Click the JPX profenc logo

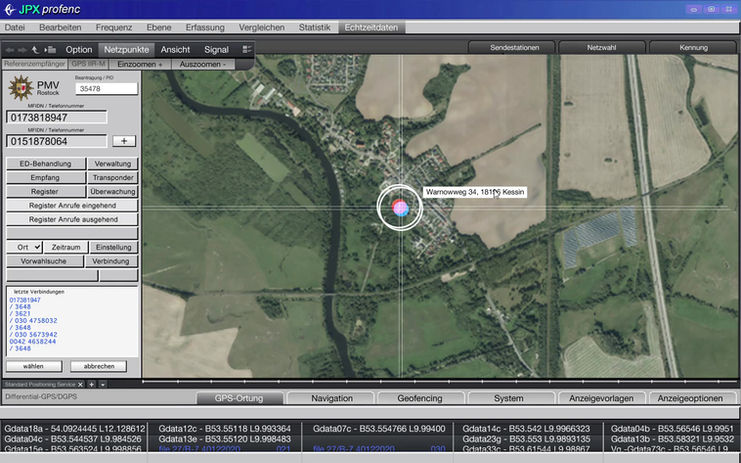[x=42, y=9]
